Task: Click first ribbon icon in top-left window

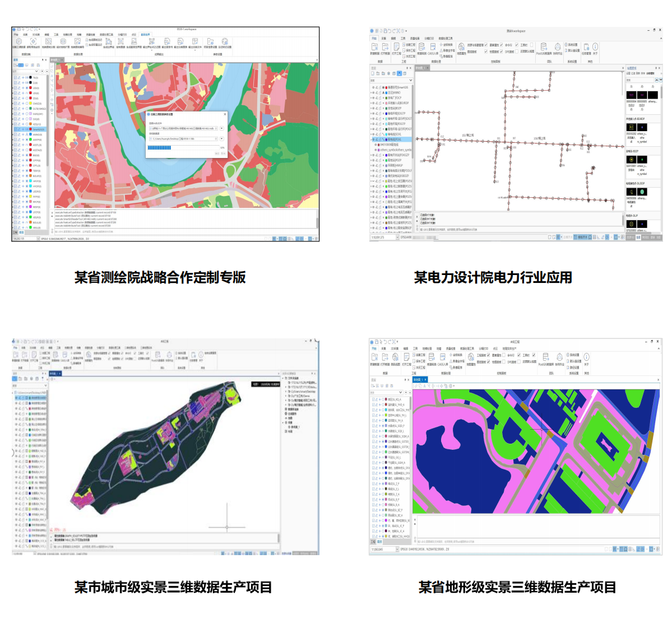Action: coord(18,42)
